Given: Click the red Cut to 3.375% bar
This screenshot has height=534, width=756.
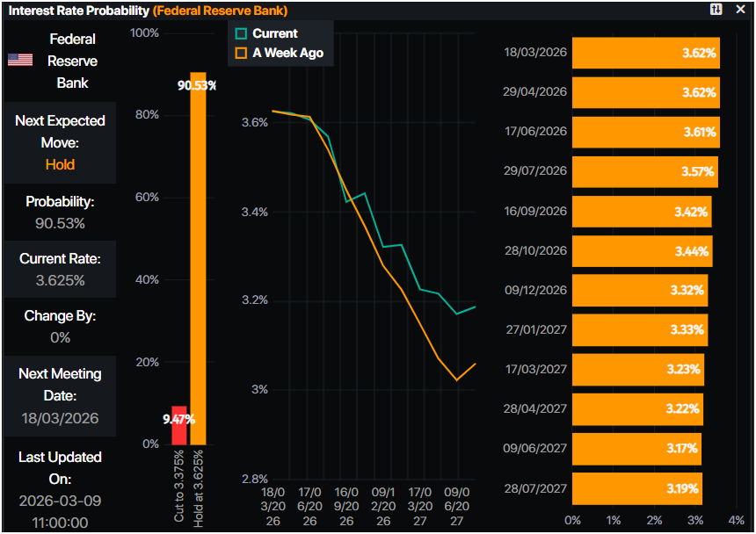Looking at the screenshot, I should pyautogui.click(x=179, y=425).
